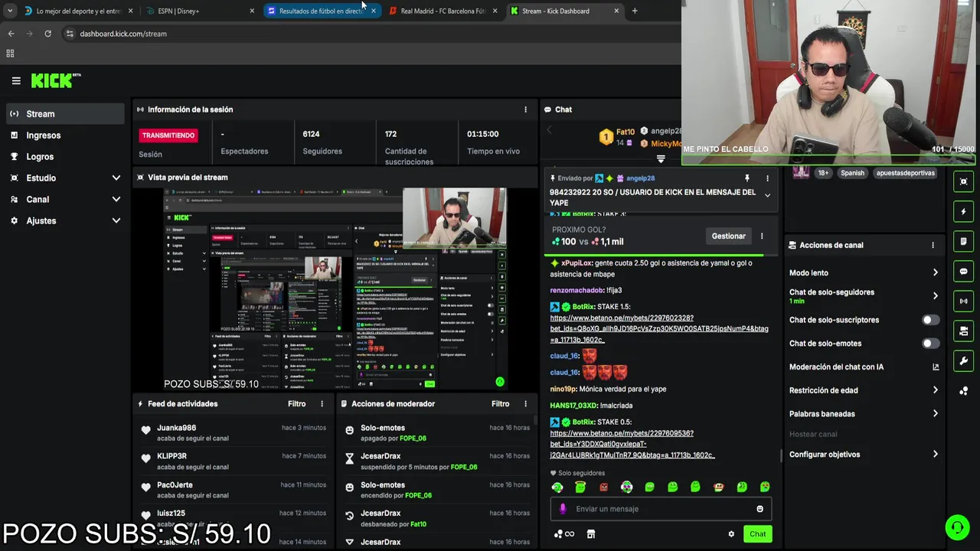This screenshot has width=980, height=551.
Task: Open options menu for Información de la sesión
Action: (525, 109)
